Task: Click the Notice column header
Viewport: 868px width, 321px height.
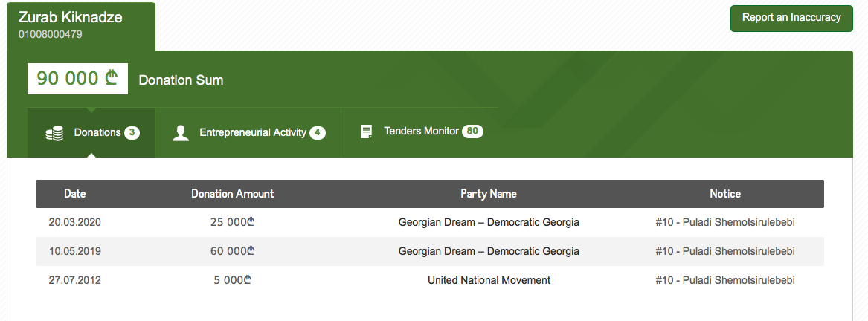Action: click(725, 194)
